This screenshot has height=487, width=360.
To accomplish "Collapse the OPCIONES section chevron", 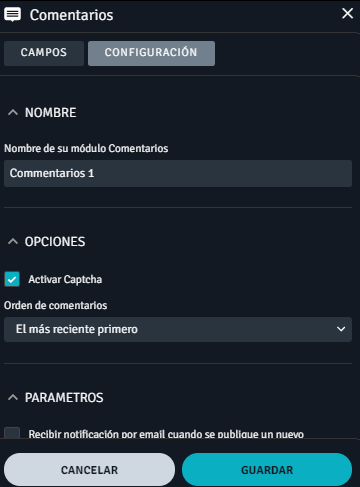I will tap(13, 241).
